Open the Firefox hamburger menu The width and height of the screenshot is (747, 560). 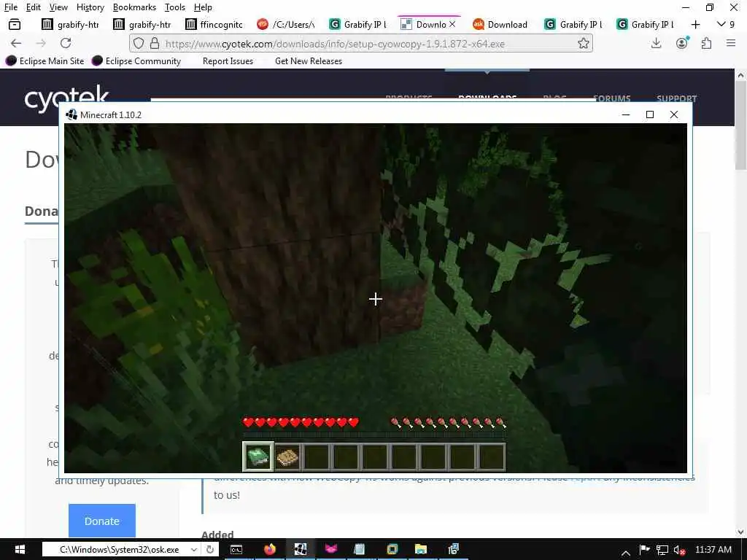coord(731,43)
